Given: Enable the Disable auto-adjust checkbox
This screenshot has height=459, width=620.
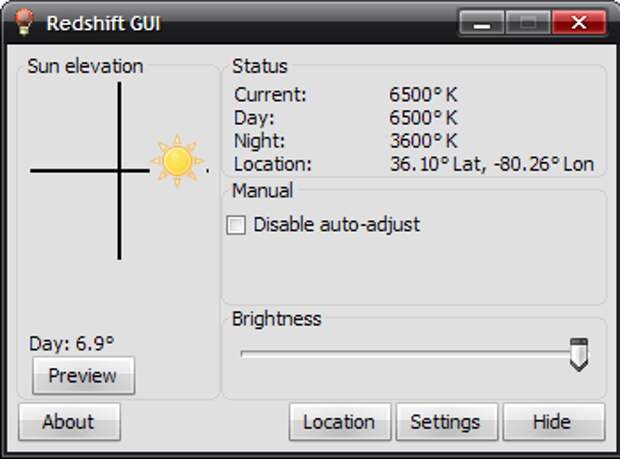Looking at the screenshot, I should [x=236, y=225].
